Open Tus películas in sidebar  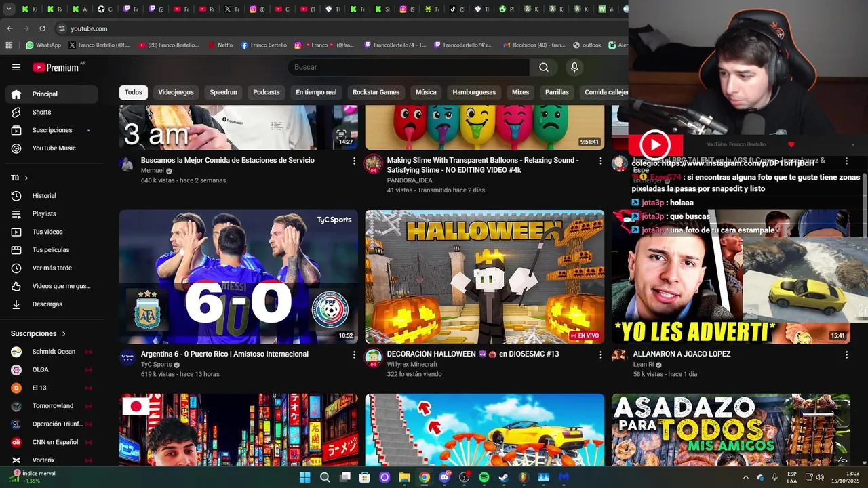[52, 250]
